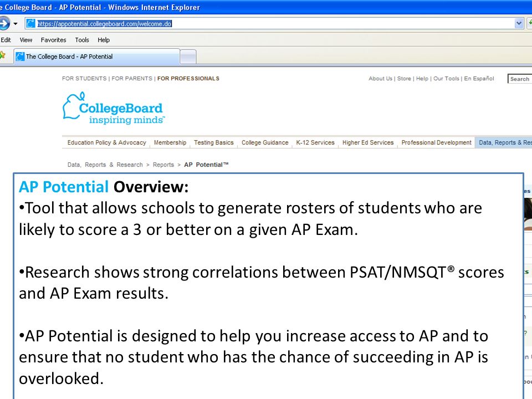This screenshot has height=399, width=532.
Task: Open the Higher Ed Services nav item
Action: tap(368, 142)
